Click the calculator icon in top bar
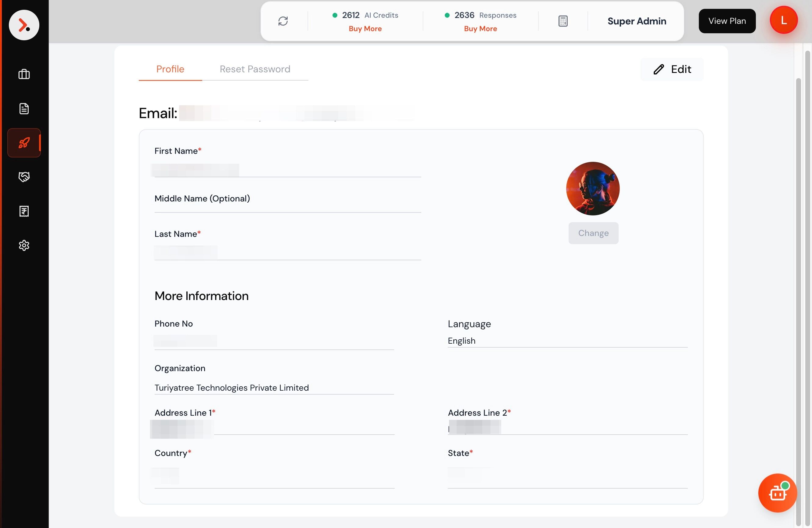The image size is (812, 528). click(x=562, y=21)
